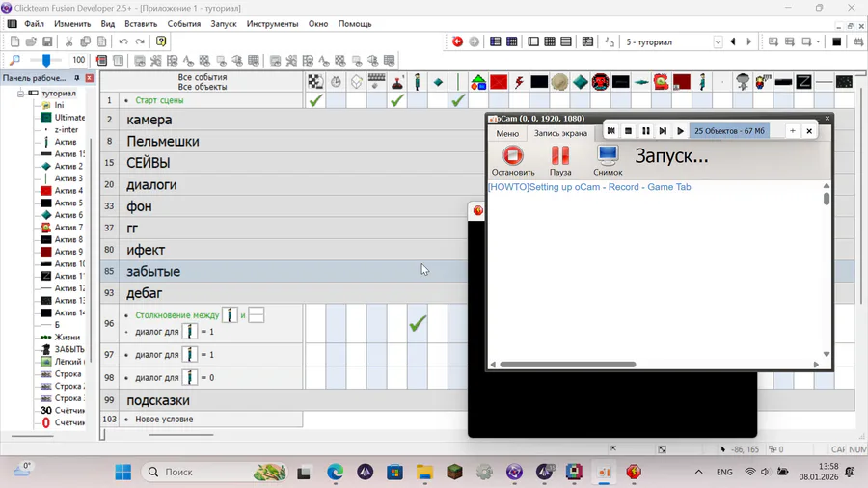
Task: Stop the debugger with the square button
Action: 628,131
